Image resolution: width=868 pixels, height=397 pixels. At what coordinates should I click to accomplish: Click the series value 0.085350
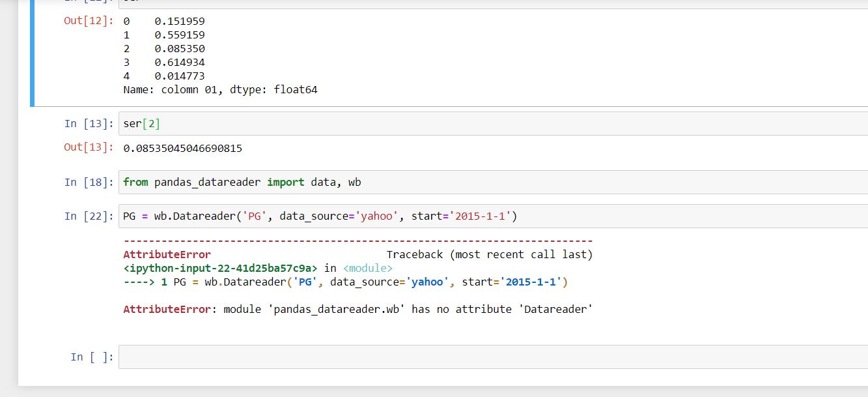(x=180, y=48)
